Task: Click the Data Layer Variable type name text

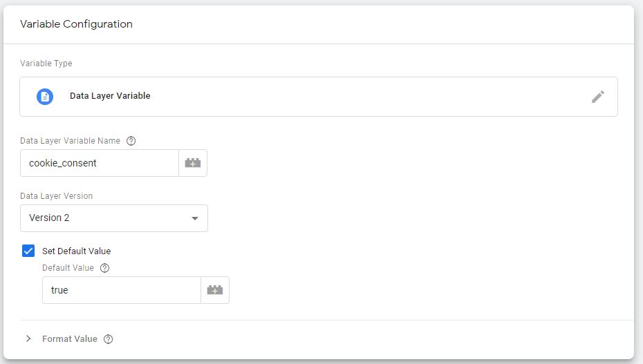Action: point(110,96)
